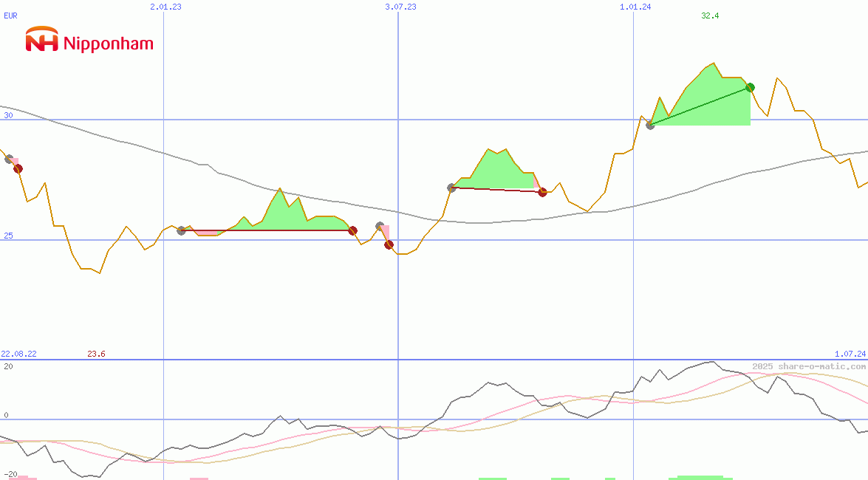Click the Nipponham logo
This screenshot has width=868, height=480.
tap(89, 40)
